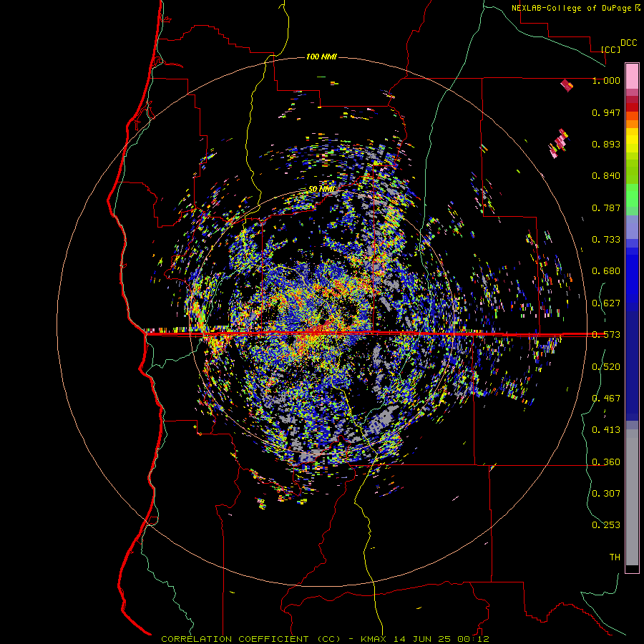The width and height of the screenshot is (644, 644).
Task: Pick the bright green color bar segment
Action: [632, 195]
